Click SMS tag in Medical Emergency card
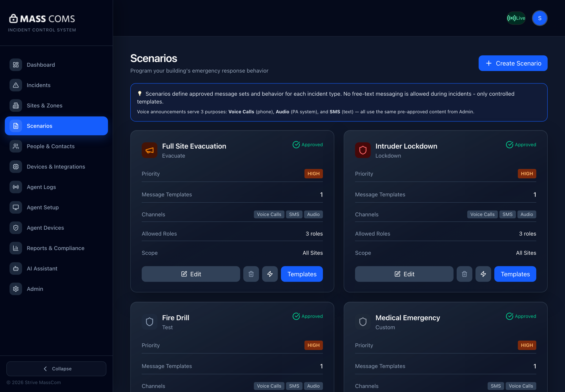The width and height of the screenshot is (565, 392). [x=496, y=386]
